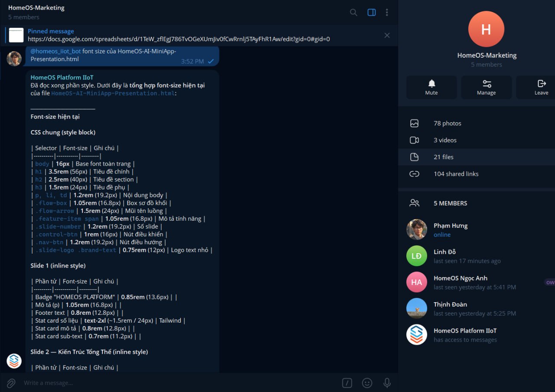Attach a file with the paperclip icon

[x=11, y=383]
